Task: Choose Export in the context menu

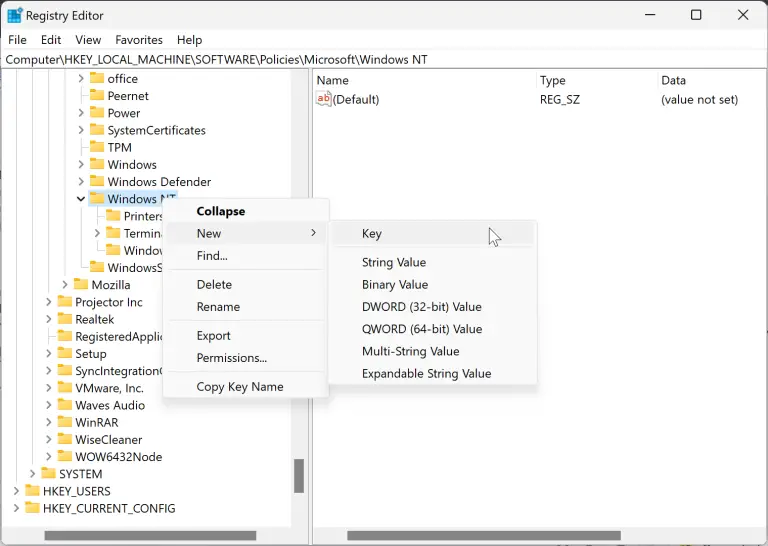Action: [x=246, y=335]
